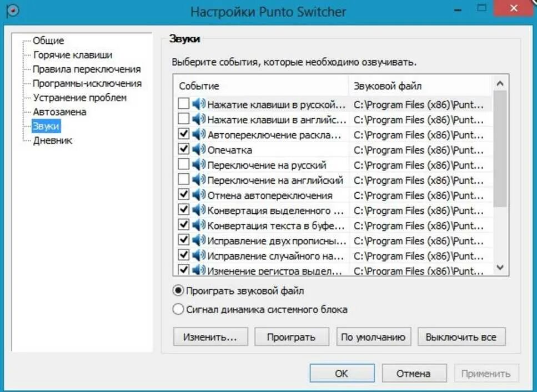
Task: Click scroll up arrow of events list
Action: click(x=500, y=83)
